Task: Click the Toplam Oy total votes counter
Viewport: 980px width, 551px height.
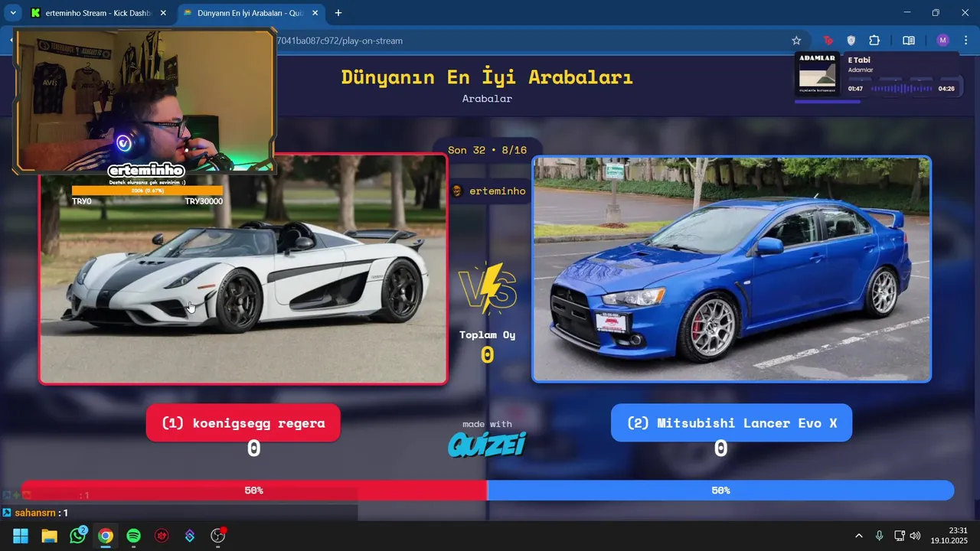Action: [487, 347]
